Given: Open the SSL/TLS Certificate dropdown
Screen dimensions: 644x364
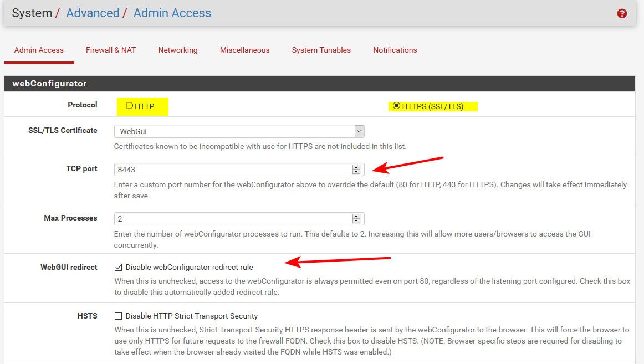Looking at the screenshot, I should pyautogui.click(x=239, y=131).
